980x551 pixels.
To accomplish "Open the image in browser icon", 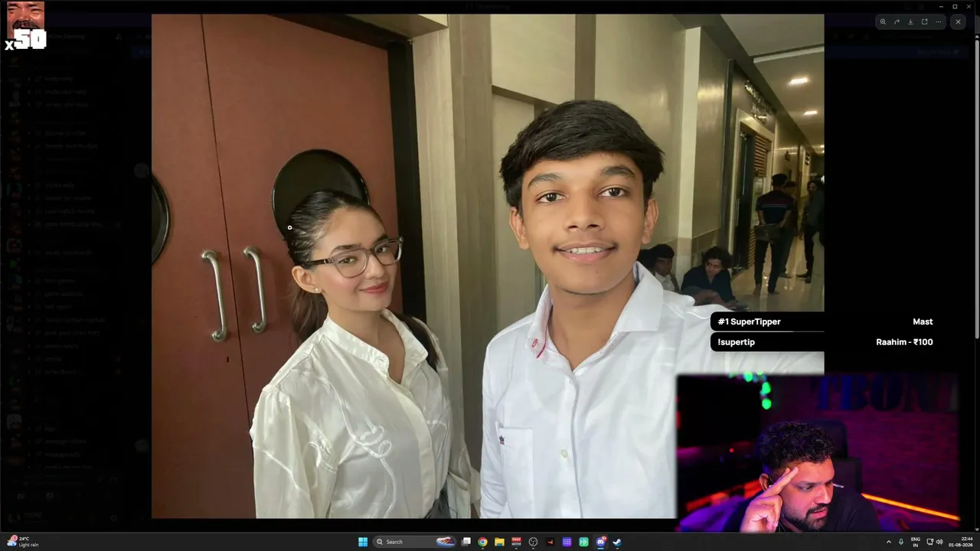I will 924,22.
